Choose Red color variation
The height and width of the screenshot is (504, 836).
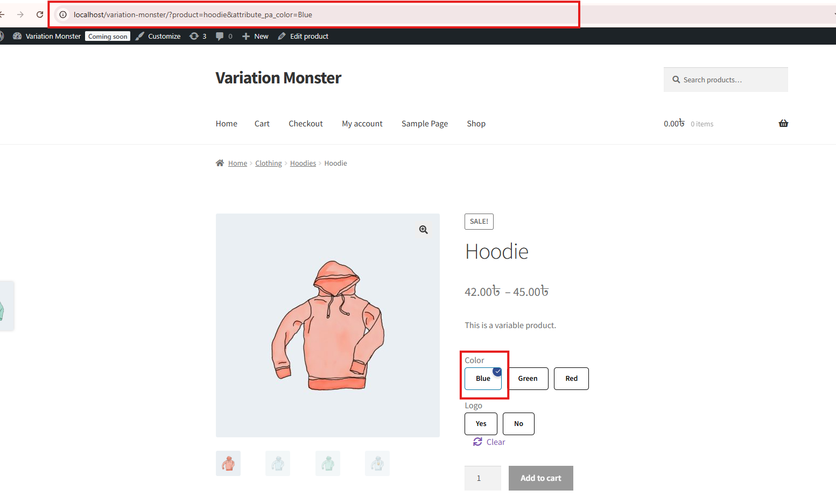pyautogui.click(x=571, y=379)
